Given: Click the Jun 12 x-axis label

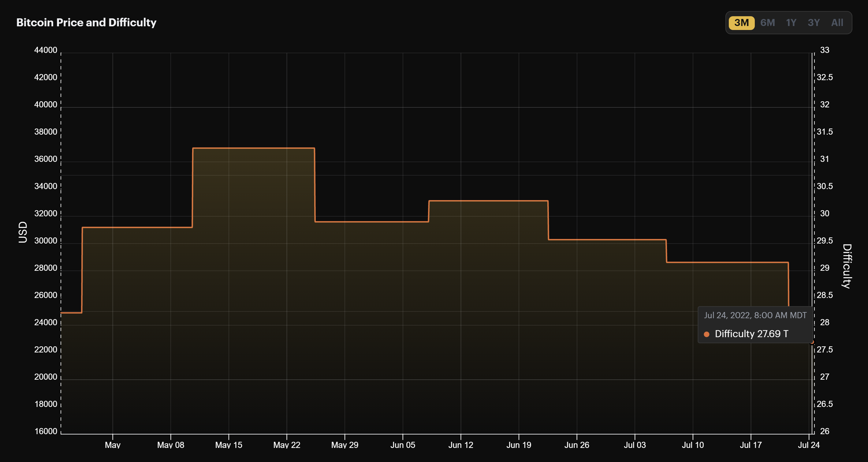Looking at the screenshot, I should 461,445.
